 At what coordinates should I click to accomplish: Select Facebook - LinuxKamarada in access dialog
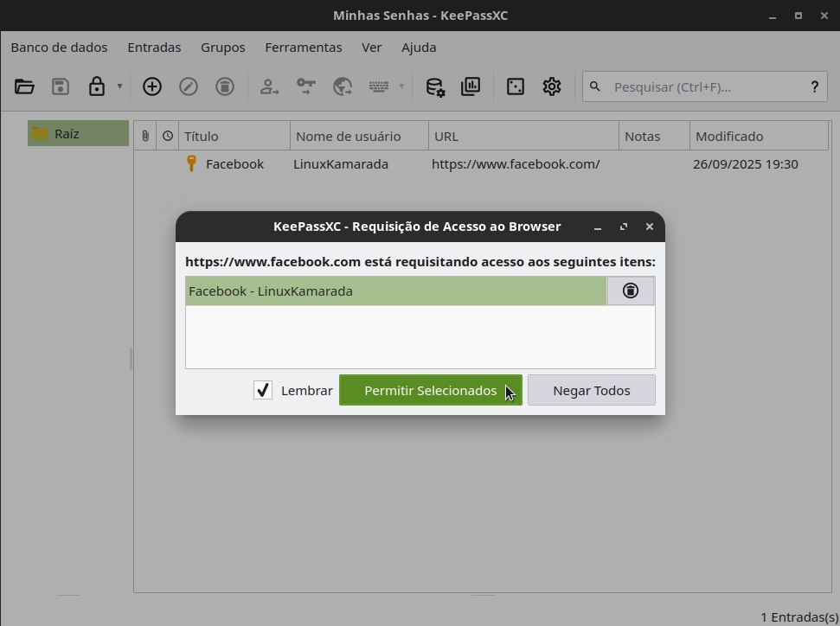(396, 291)
